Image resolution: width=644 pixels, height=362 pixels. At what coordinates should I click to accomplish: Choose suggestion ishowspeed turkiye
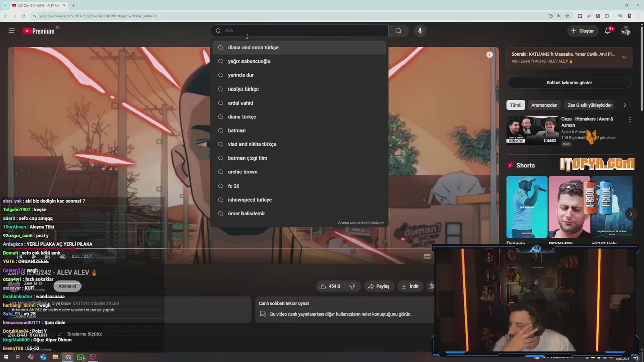pos(299,200)
